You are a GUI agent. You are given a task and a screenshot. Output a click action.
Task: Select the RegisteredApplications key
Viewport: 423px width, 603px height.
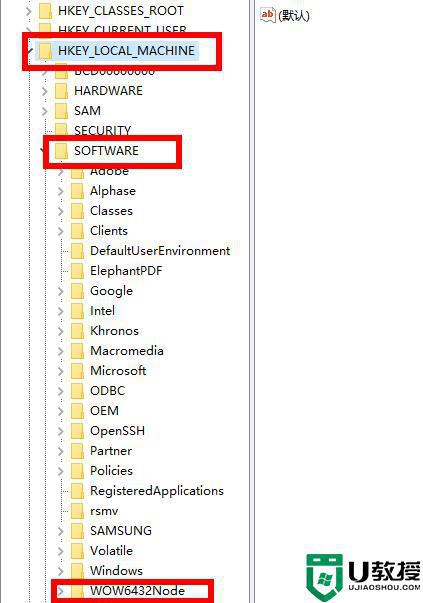(x=157, y=491)
